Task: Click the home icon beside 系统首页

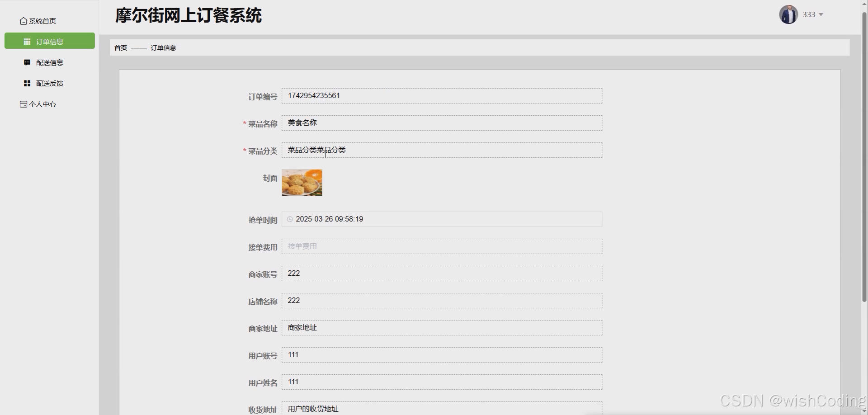Action: [x=24, y=21]
